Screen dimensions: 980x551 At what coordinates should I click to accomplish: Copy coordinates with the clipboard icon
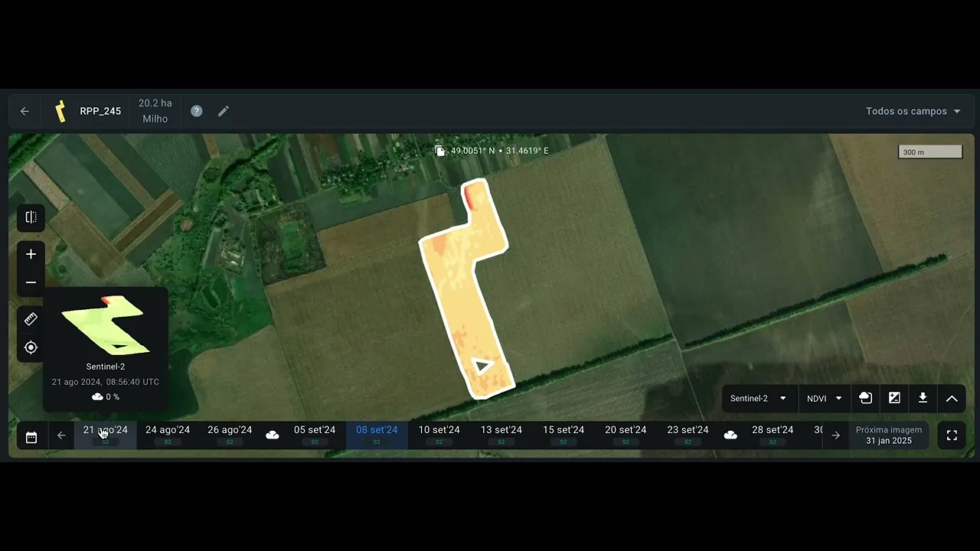[440, 151]
